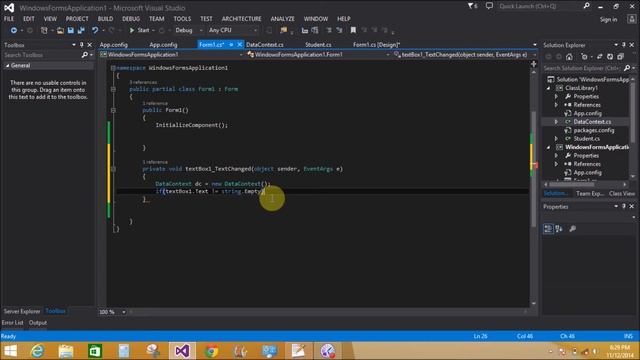
Task: Save the current file with Save icon
Action: click(x=71, y=30)
